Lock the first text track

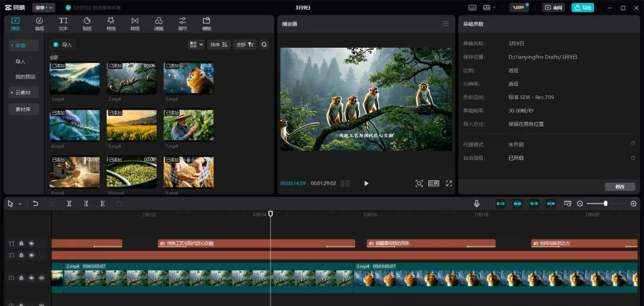(21, 243)
